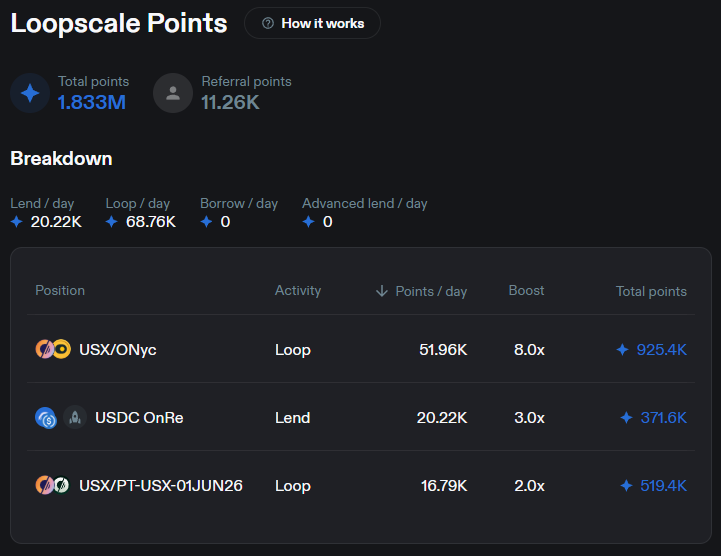Click the Referral points person avatar icon
This screenshot has width=721, height=556.
pyautogui.click(x=173, y=93)
